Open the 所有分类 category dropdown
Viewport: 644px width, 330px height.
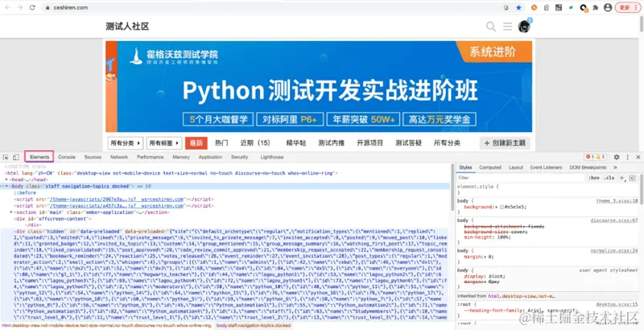point(126,143)
